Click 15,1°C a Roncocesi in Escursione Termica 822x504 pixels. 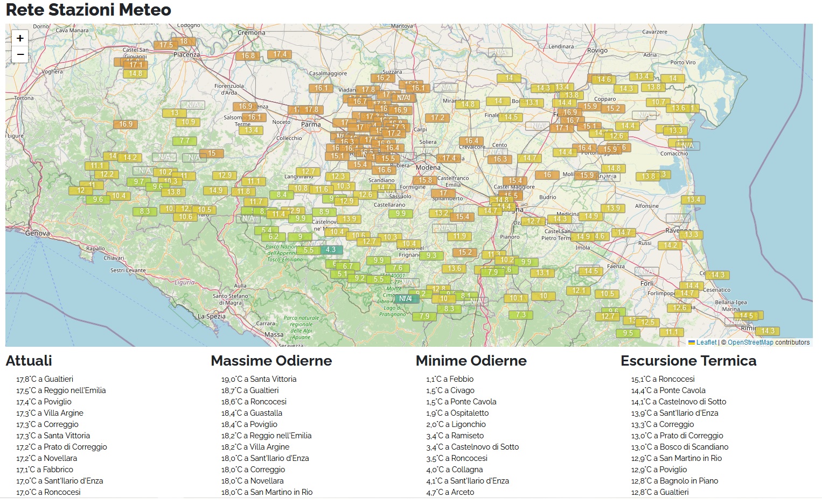pos(663,379)
